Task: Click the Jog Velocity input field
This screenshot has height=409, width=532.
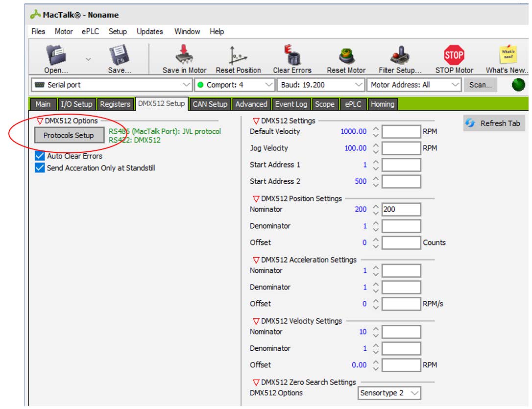Action: tap(401, 148)
